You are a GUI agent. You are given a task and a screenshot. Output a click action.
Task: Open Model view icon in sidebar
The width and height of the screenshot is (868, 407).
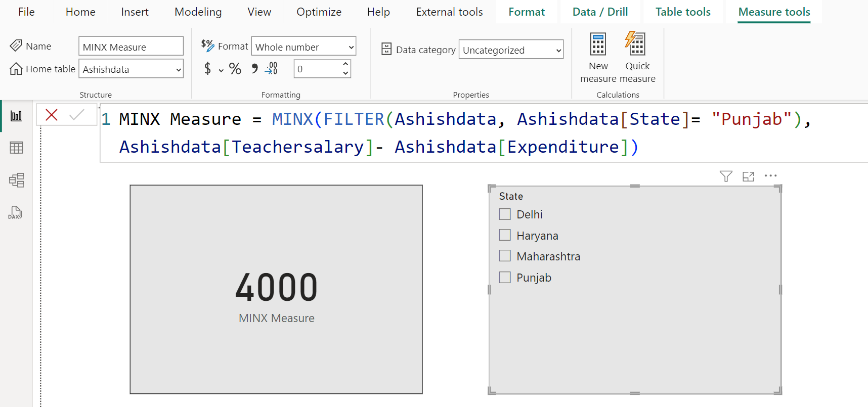point(16,180)
